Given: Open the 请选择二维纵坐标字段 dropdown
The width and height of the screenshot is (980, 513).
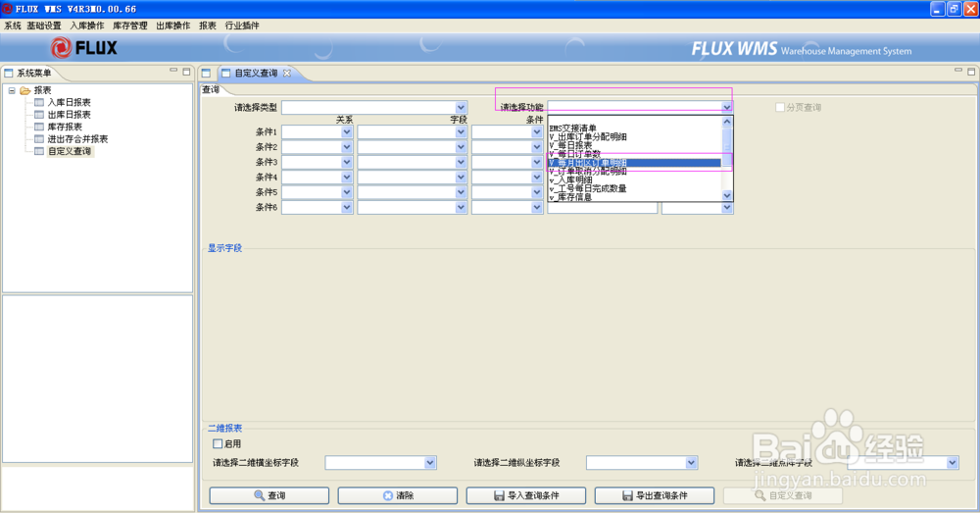Looking at the screenshot, I should click(691, 463).
